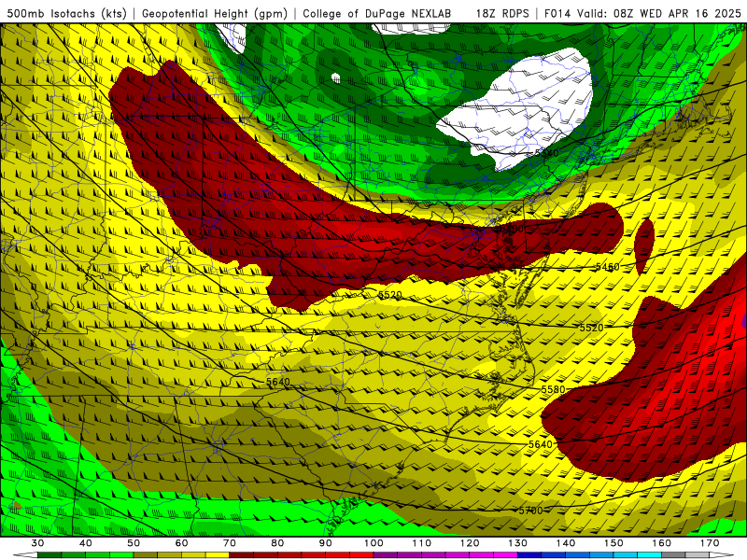The image size is (747, 560).
Task: Select the dark gray 160-165 kt legend swatch
Action: (x=674, y=555)
